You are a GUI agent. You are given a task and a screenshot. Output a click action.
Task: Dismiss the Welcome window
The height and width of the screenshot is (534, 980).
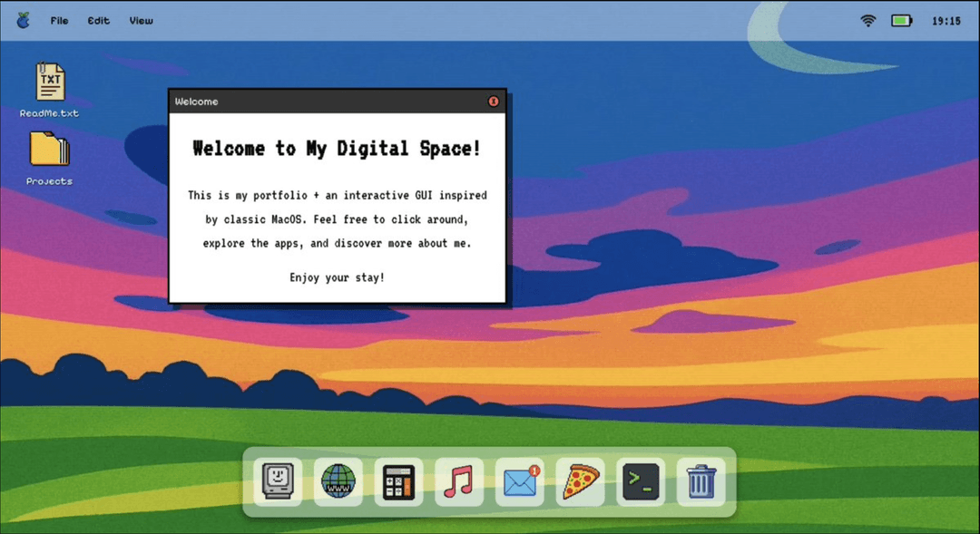493,102
